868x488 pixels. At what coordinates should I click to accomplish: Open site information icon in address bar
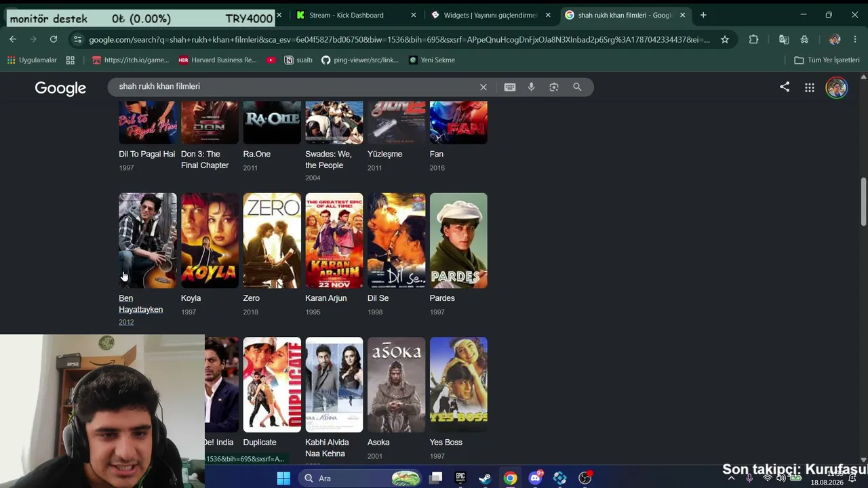78,39
